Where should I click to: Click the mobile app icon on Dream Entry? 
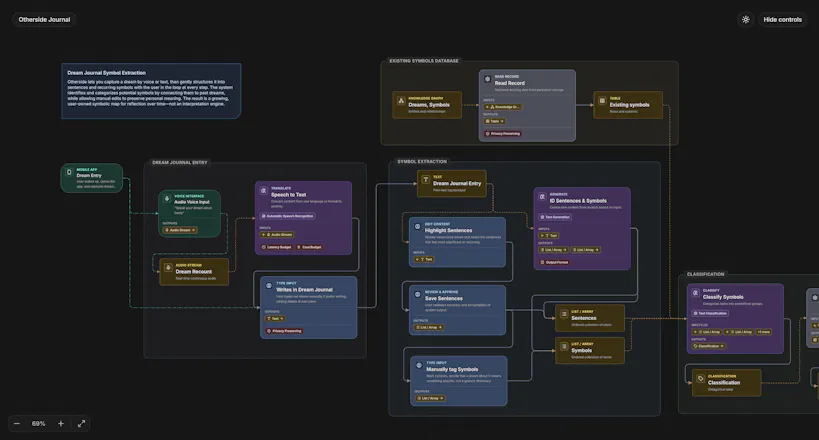(69, 172)
